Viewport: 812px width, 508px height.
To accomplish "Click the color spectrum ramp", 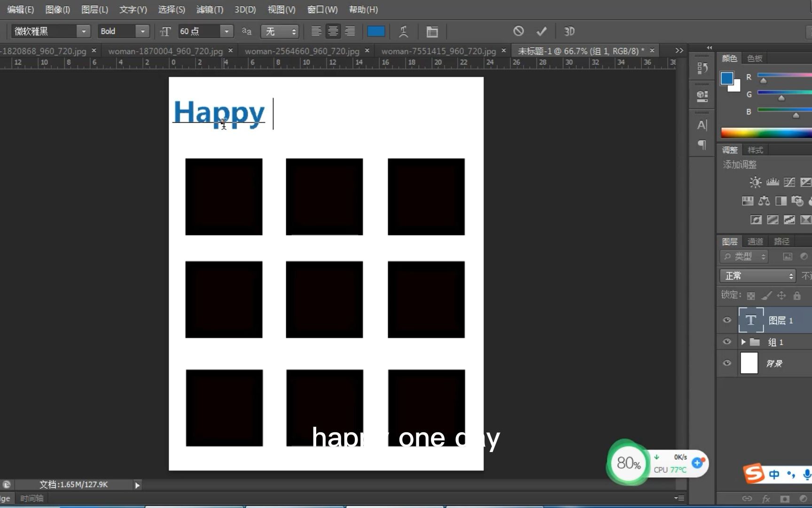I will [x=766, y=133].
